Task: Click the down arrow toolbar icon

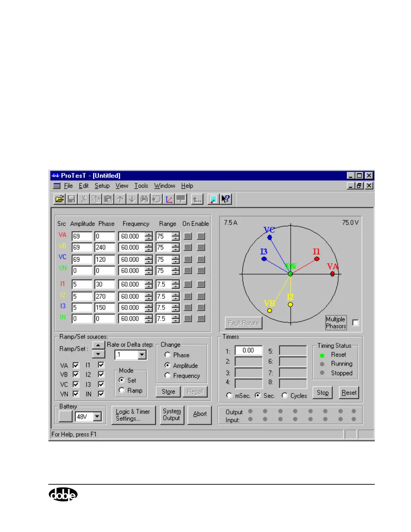Action: coord(132,199)
